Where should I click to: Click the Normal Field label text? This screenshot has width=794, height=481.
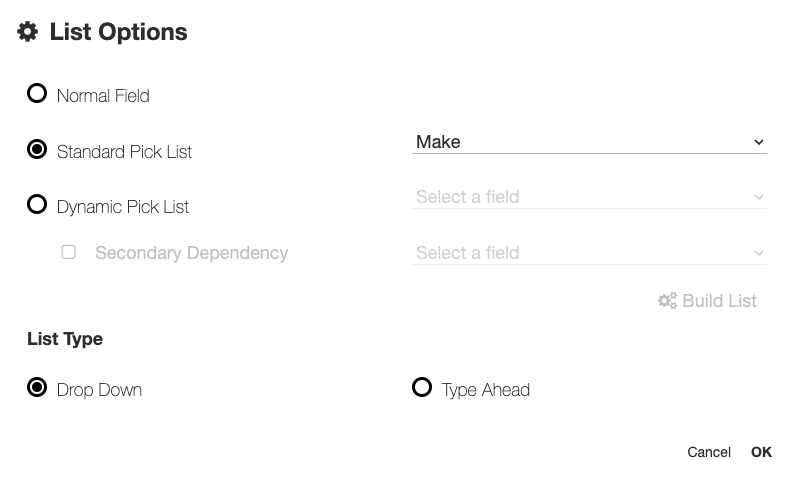[x=103, y=96]
